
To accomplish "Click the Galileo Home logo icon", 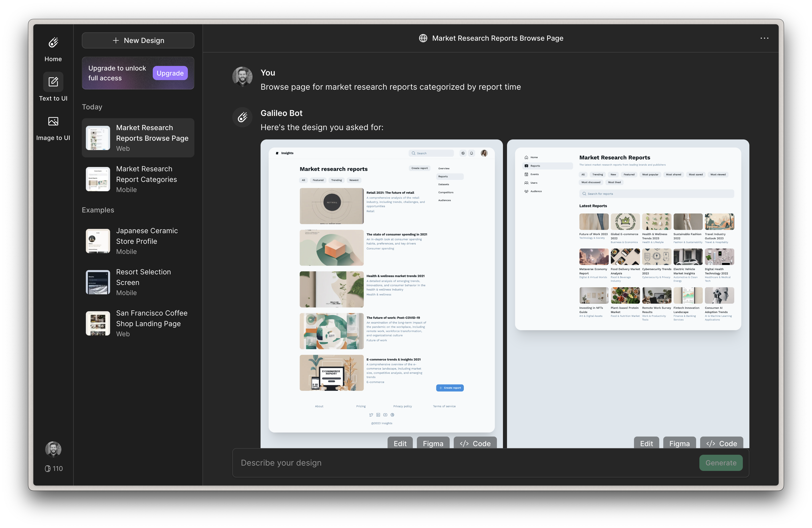I will pos(53,43).
